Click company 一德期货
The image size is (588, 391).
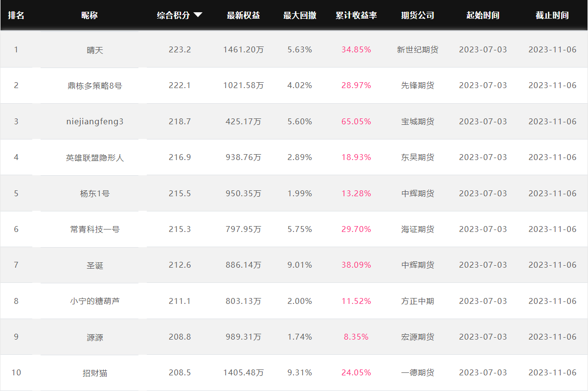click(418, 372)
